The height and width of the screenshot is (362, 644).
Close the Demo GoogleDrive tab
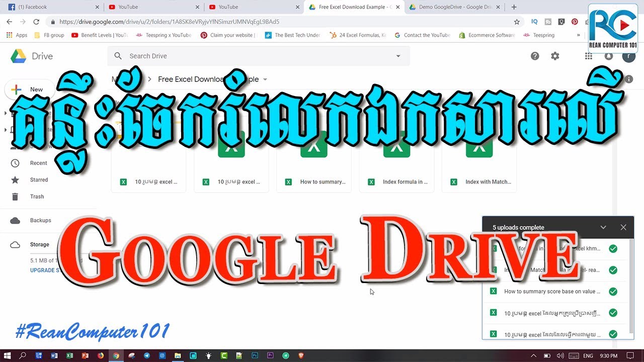point(499,7)
